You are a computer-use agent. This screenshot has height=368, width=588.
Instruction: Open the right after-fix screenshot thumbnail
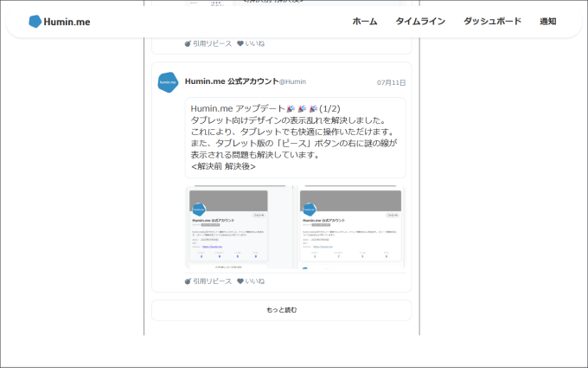(351, 227)
